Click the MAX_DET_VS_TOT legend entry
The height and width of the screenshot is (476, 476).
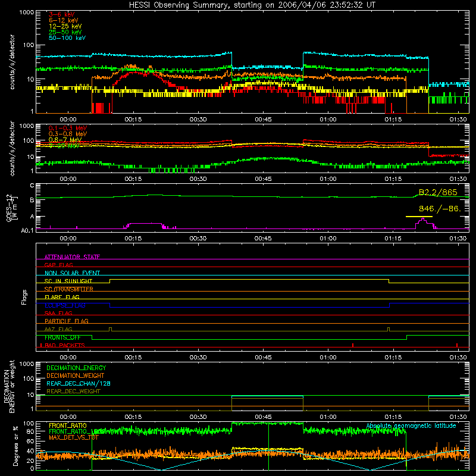74,437
